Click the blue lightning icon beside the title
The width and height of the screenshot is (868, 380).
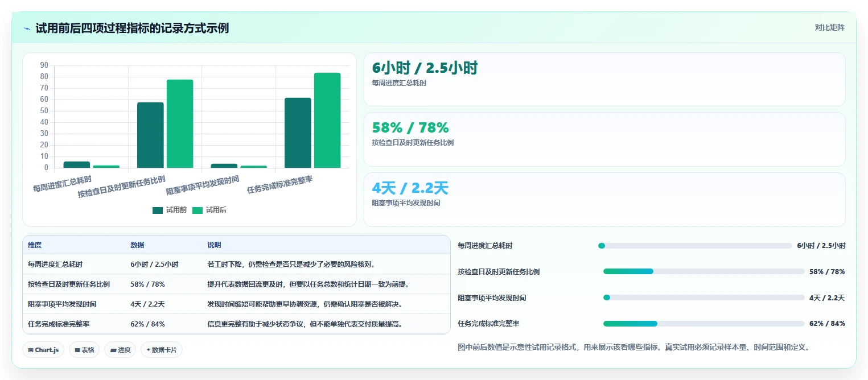point(27,28)
